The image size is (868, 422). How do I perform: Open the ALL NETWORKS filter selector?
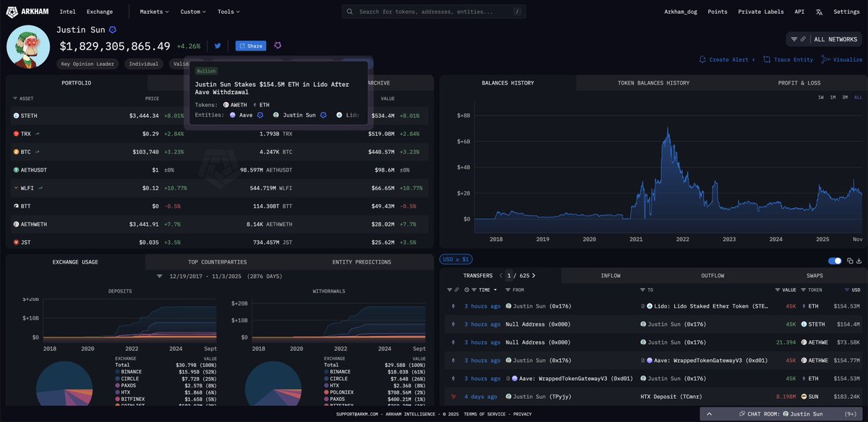click(x=826, y=39)
